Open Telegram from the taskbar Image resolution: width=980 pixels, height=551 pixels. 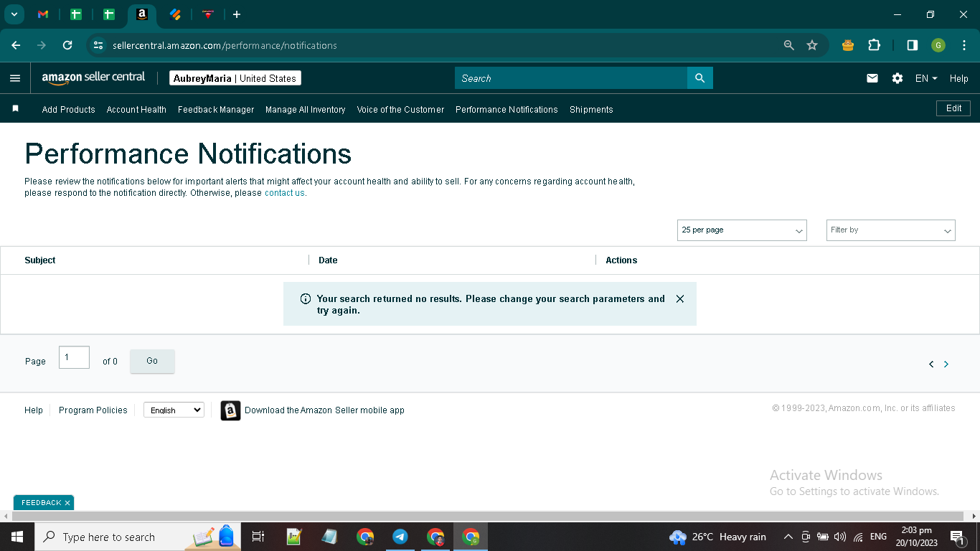pyautogui.click(x=400, y=537)
